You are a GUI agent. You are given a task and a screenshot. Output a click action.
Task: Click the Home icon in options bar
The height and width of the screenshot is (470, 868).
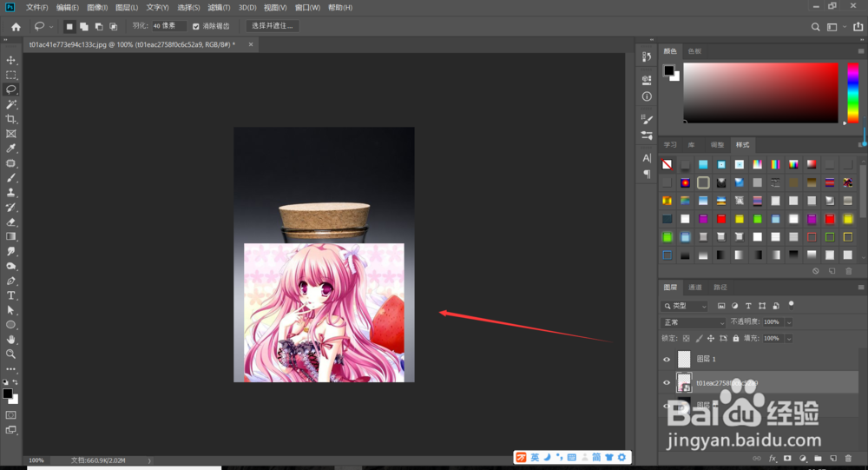point(16,26)
